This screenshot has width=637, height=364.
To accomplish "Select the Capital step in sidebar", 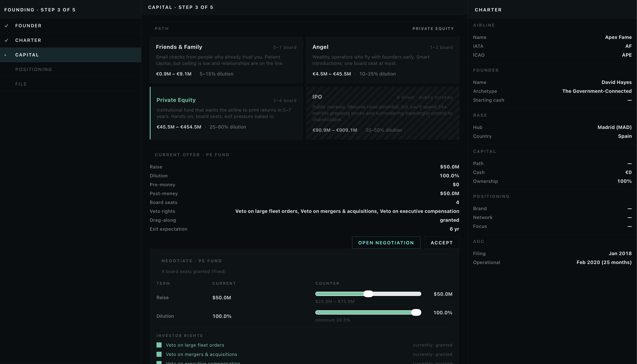I will [x=70, y=55].
